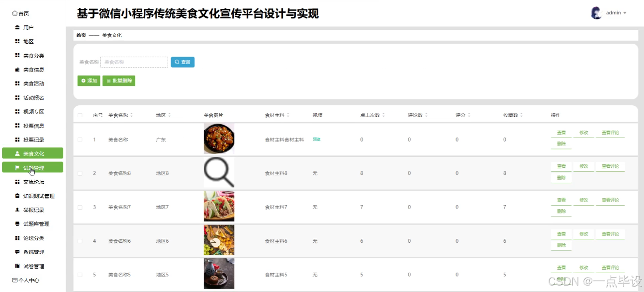Click the card icon beside 个人中心
Screen dimensions: 644x292
pos(15,280)
